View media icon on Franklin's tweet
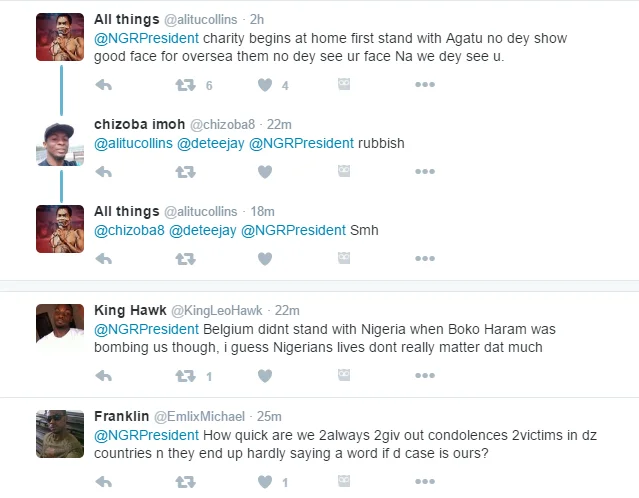Screen dimensions: 639x498 point(345,483)
